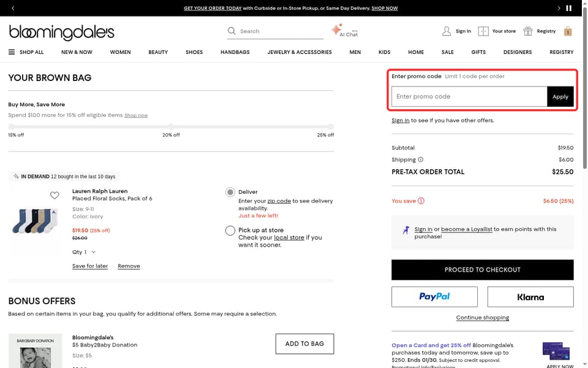Click the Sign In person icon
The height and width of the screenshot is (368, 588).
coord(447,31)
